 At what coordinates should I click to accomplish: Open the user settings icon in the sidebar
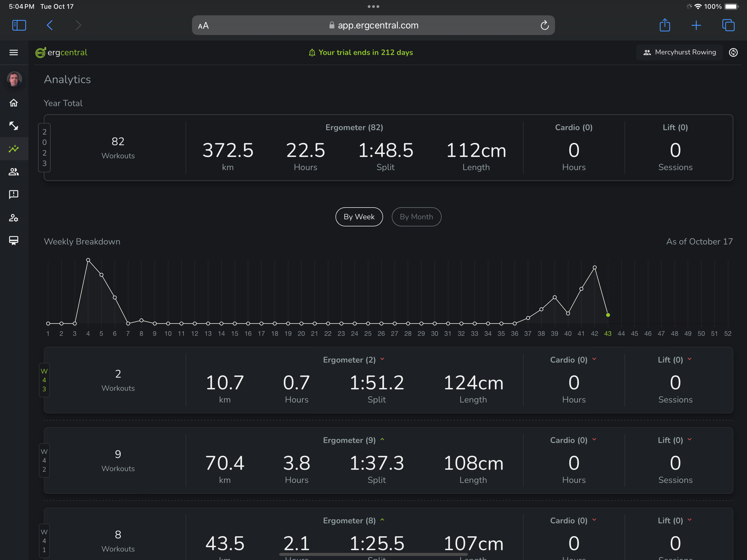click(13, 217)
